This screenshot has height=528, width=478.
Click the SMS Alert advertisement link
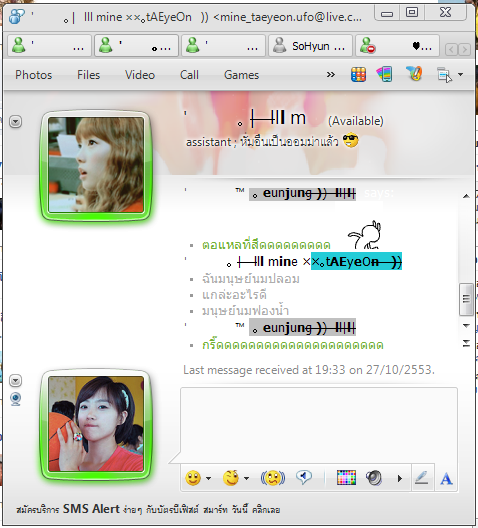148,509
